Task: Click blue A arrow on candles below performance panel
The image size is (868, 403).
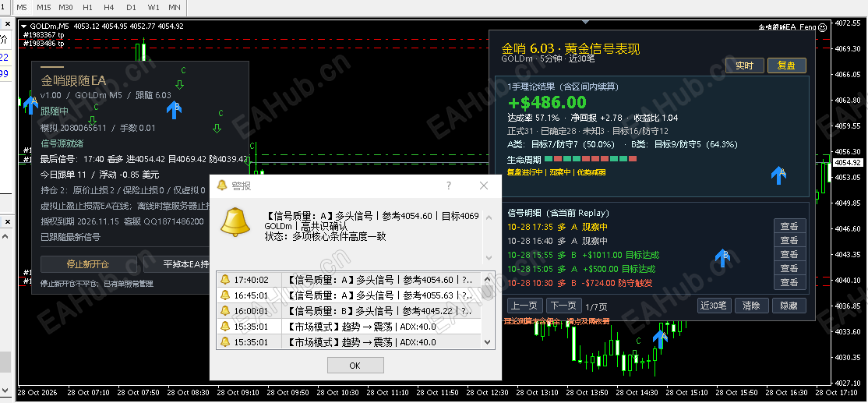Action: (659, 339)
